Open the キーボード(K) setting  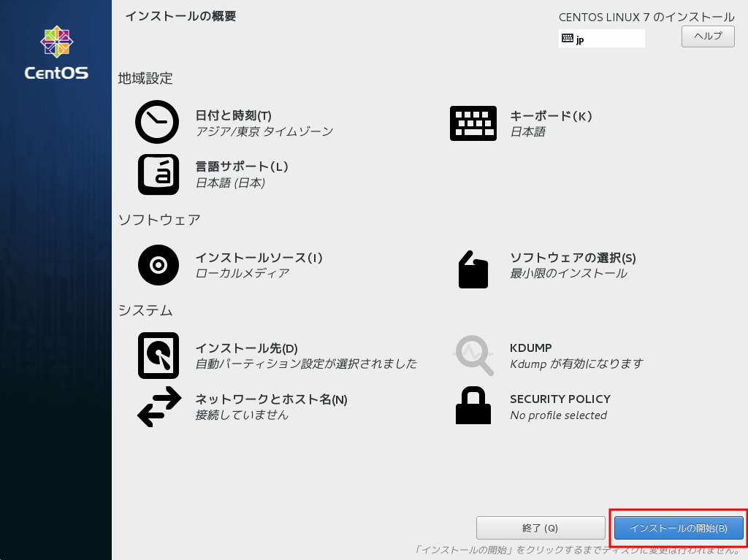[x=551, y=116]
